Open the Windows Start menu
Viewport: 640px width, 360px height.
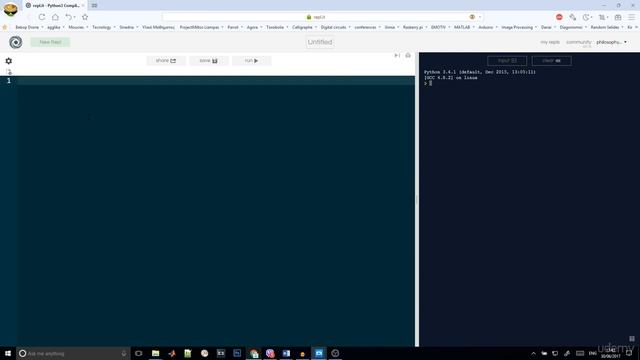click(8, 353)
